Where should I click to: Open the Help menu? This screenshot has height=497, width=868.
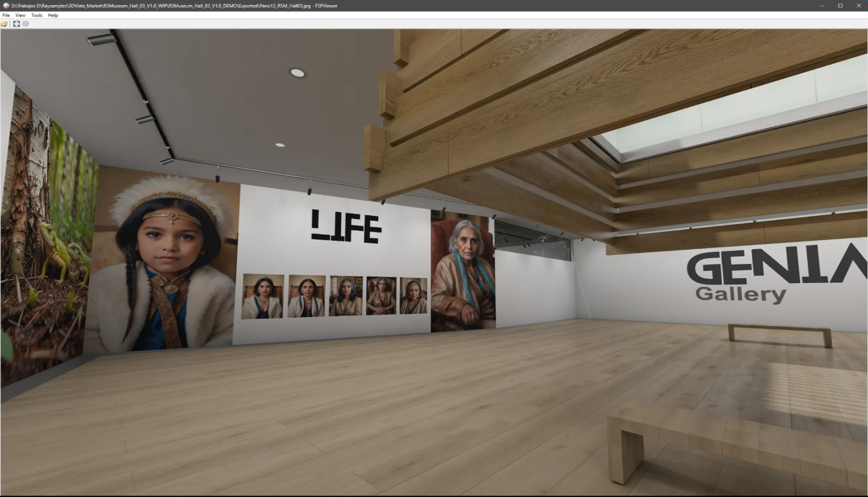(x=53, y=15)
